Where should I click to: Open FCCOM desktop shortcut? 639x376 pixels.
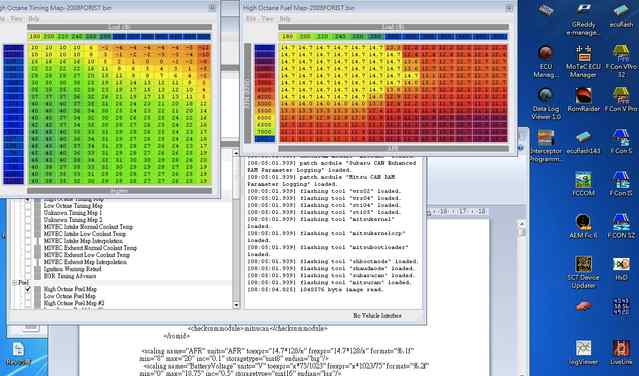click(583, 185)
